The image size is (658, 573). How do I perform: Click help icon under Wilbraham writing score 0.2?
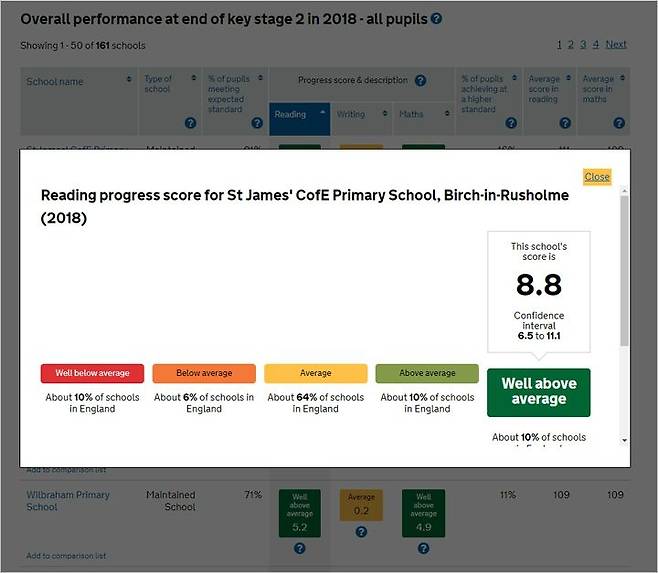361,532
